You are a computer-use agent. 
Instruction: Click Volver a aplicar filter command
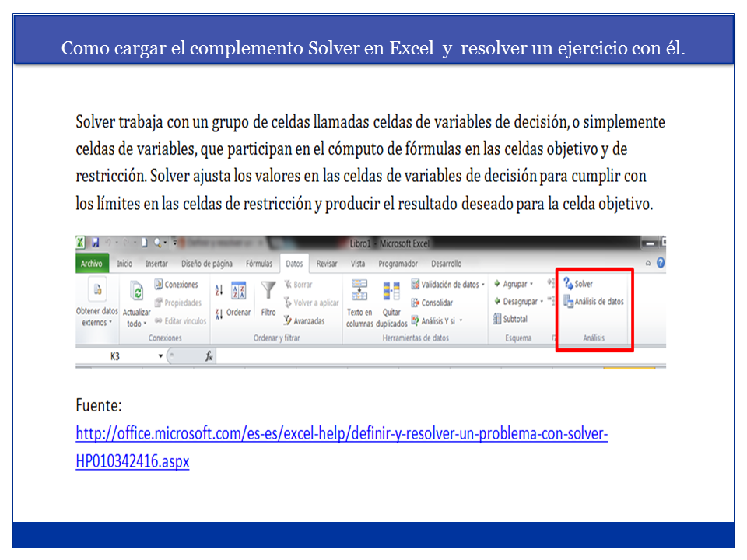(311, 303)
